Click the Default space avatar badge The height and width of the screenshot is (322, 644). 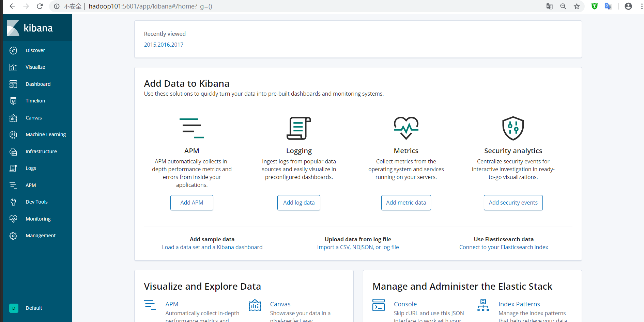coord(14,308)
